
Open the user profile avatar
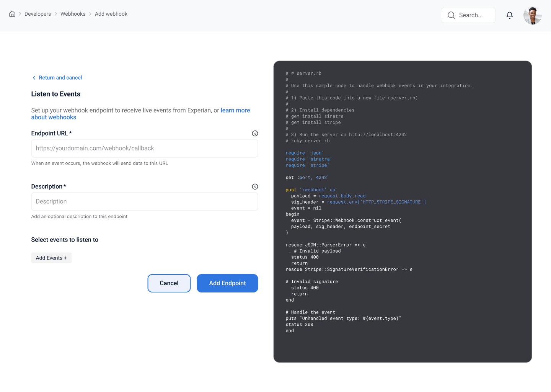532,15
